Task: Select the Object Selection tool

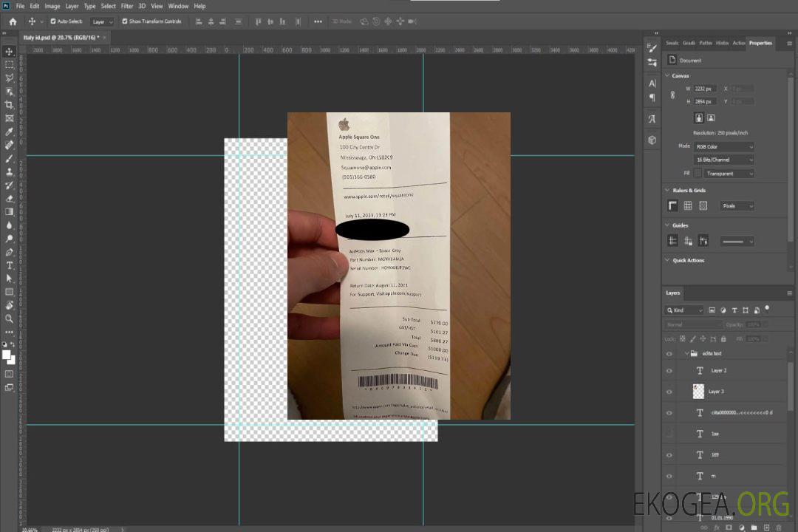Action: click(9, 92)
